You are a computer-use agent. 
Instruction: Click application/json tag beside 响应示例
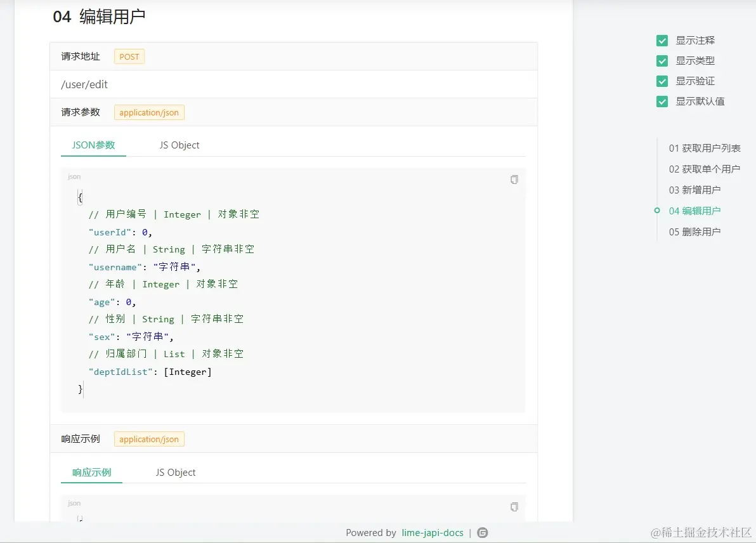point(149,440)
